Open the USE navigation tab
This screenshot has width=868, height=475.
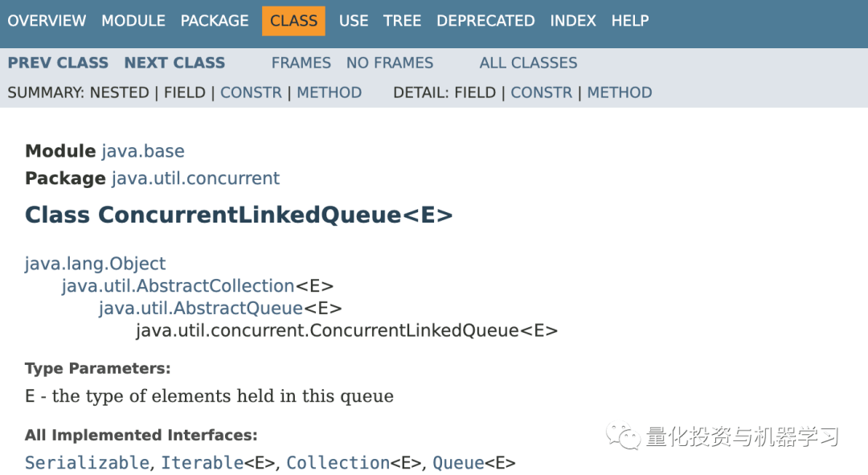pyautogui.click(x=354, y=21)
